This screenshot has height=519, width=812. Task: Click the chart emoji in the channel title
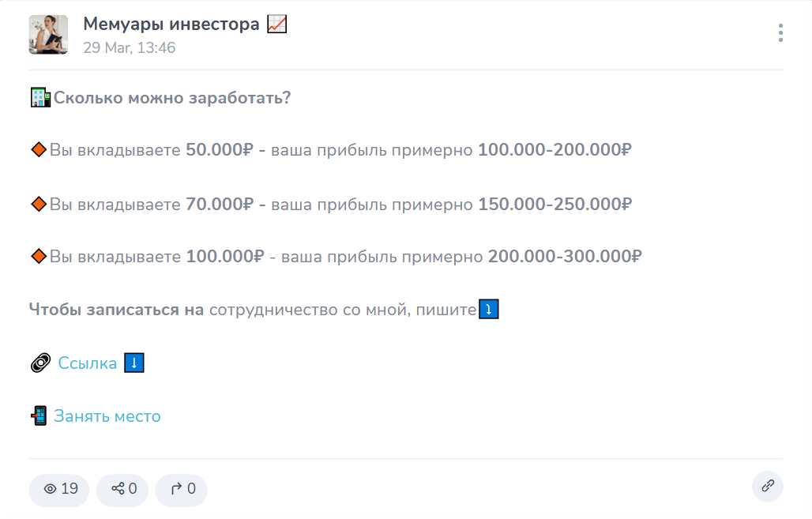tap(275, 23)
